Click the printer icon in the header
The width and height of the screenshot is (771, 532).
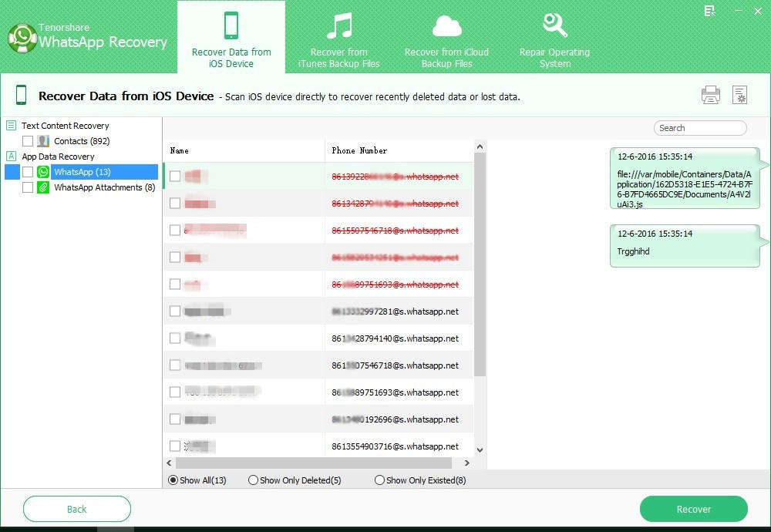710,95
